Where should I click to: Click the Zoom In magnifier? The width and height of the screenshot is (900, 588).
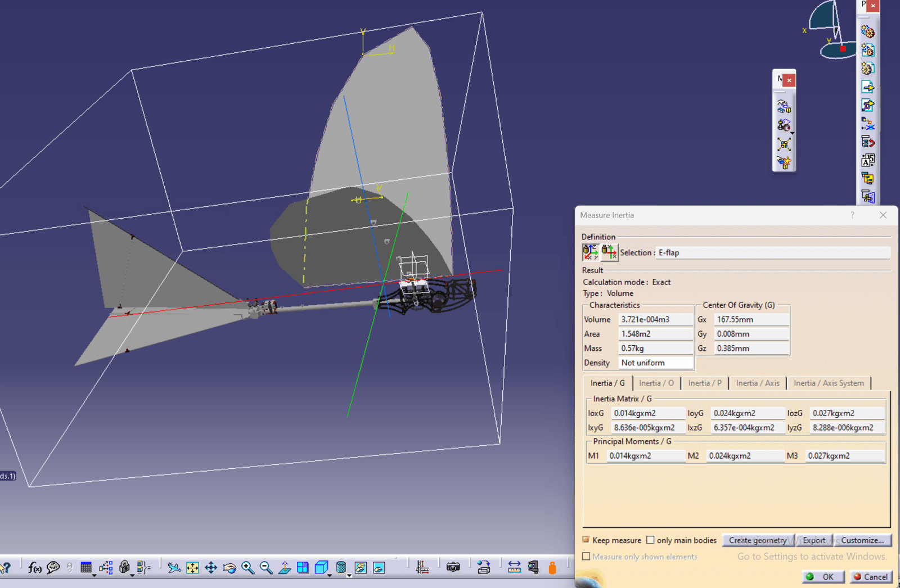tap(247, 568)
